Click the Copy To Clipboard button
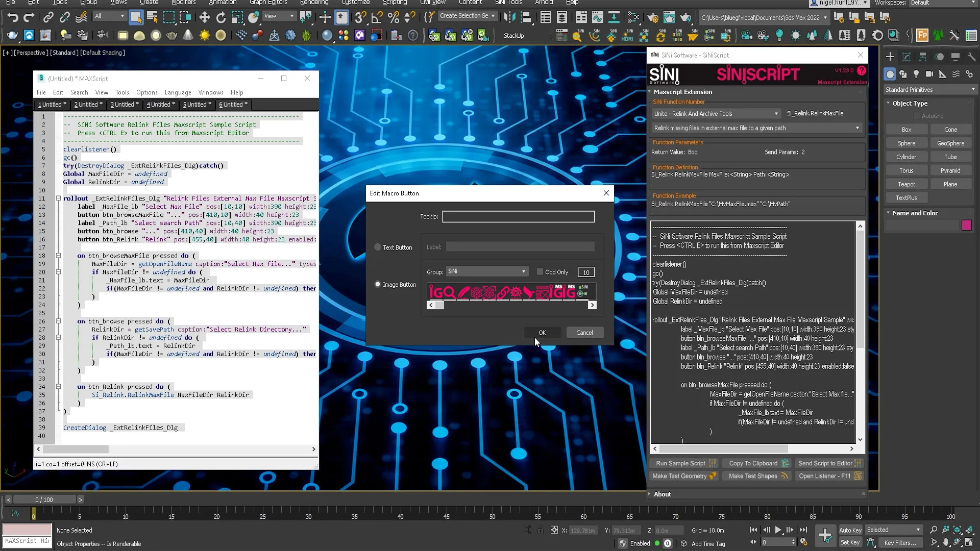Image resolution: width=980 pixels, height=551 pixels. (758, 463)
